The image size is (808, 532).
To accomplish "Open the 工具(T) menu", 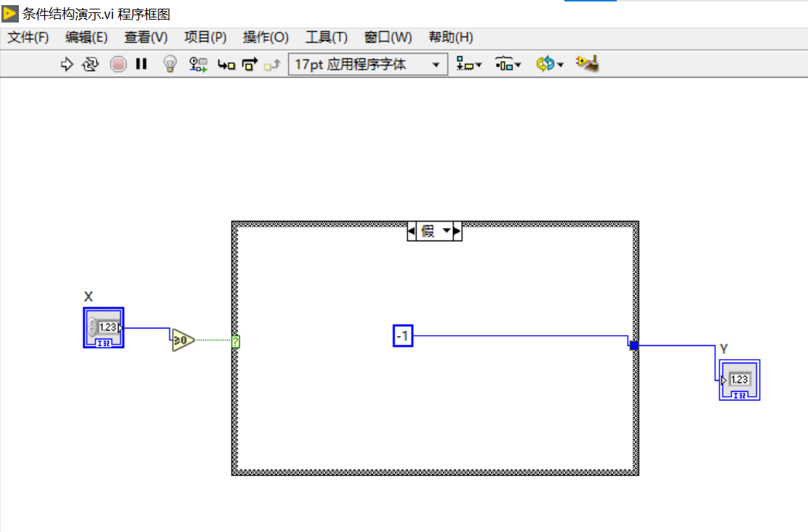I will point(327,38).
